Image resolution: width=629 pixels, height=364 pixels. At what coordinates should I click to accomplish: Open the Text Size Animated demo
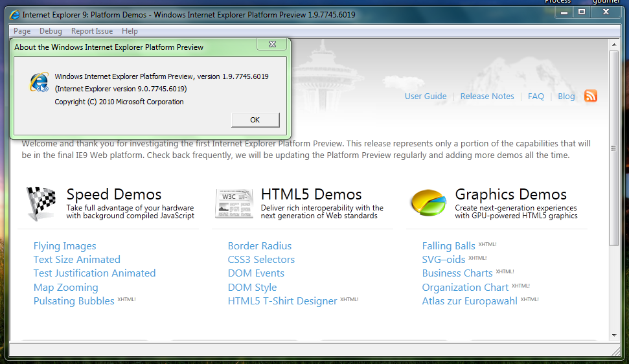tap(77, 259)
